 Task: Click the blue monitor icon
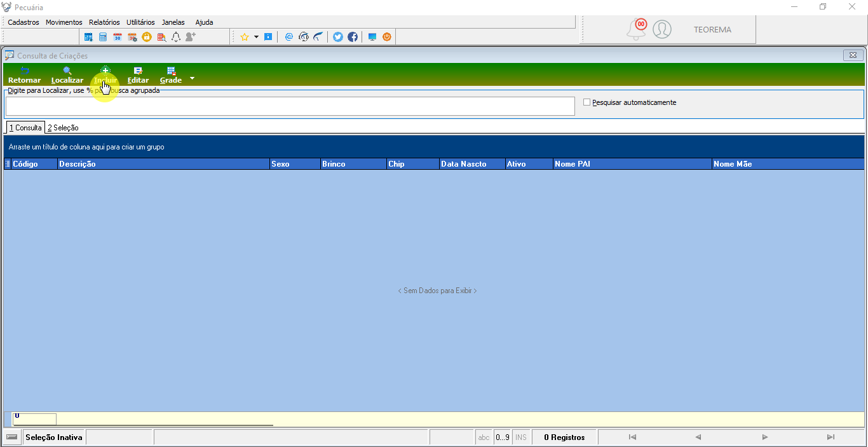coord(372,37)
